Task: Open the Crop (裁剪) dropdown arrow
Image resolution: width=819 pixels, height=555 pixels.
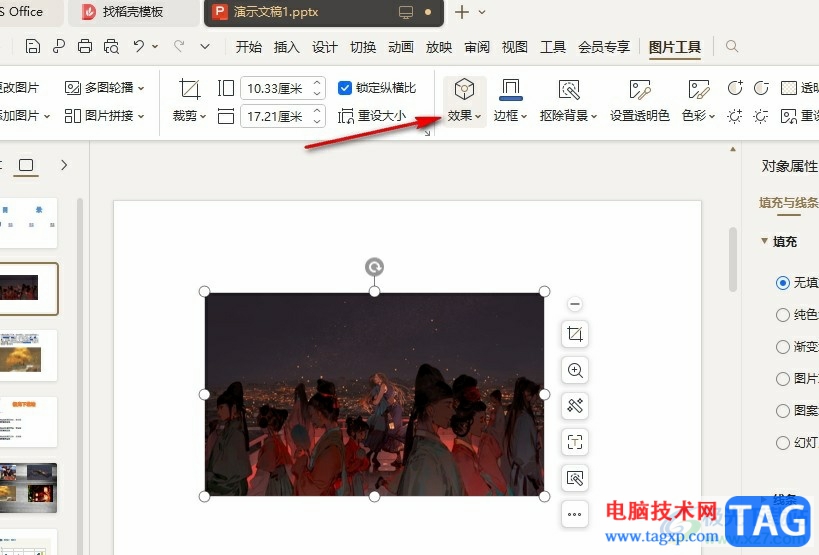Action: pos(203,116)
